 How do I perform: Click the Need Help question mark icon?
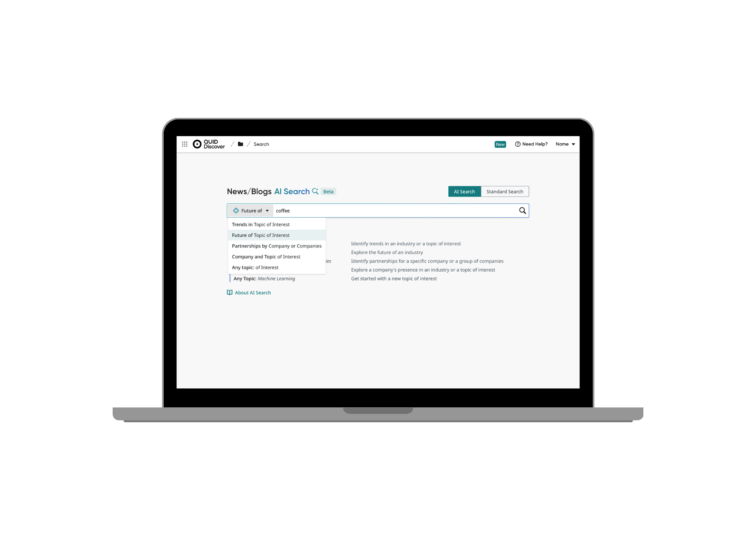pos(517,144)
